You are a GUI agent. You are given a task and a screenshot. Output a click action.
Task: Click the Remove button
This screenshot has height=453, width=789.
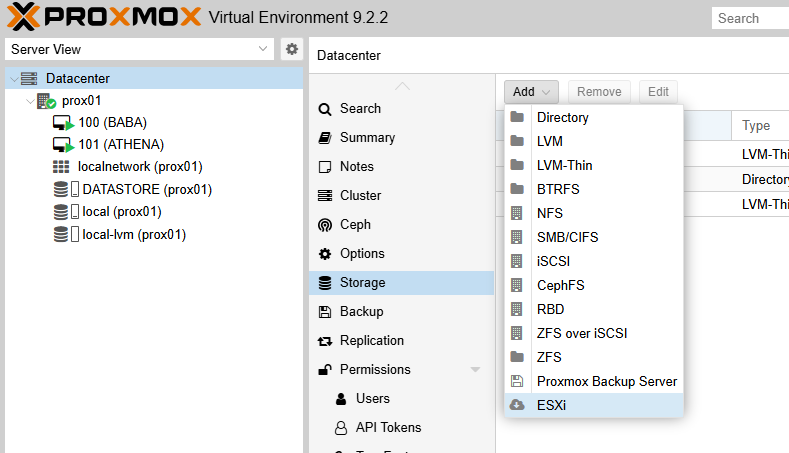pyautogui.click(x=599, y=92)
